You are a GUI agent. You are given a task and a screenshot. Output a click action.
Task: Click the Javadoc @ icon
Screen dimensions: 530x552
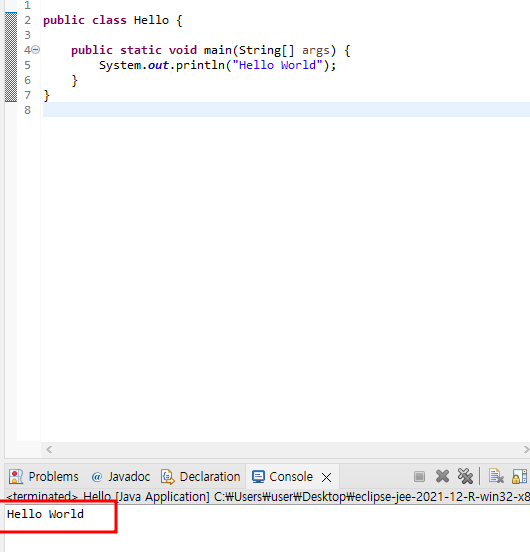pos(96,477)
